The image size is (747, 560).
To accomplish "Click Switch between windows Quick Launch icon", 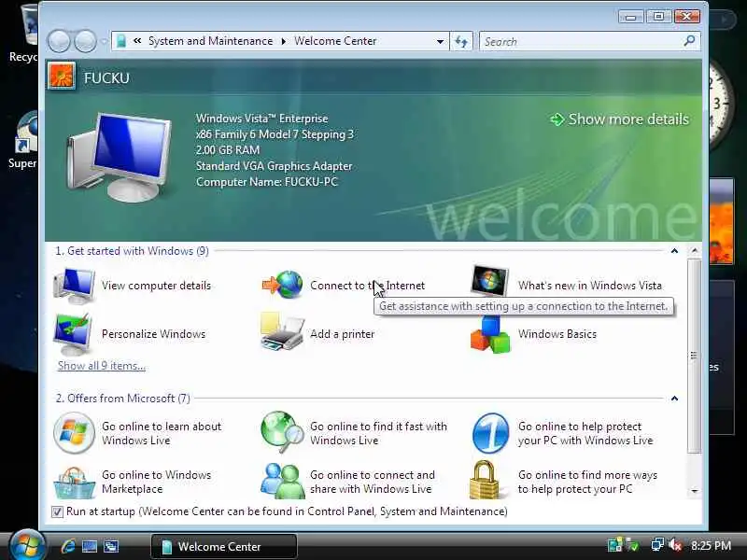I will [x=111, y=546].
